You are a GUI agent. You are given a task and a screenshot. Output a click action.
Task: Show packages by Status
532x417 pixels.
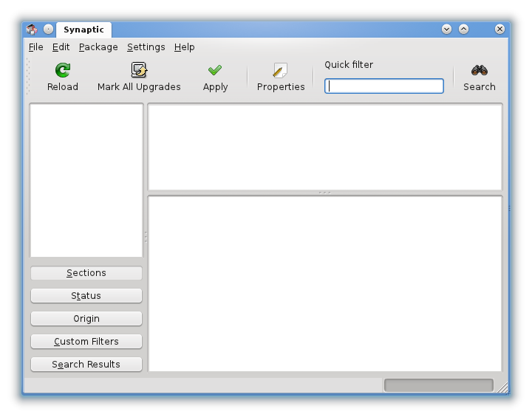pos(86,296)
